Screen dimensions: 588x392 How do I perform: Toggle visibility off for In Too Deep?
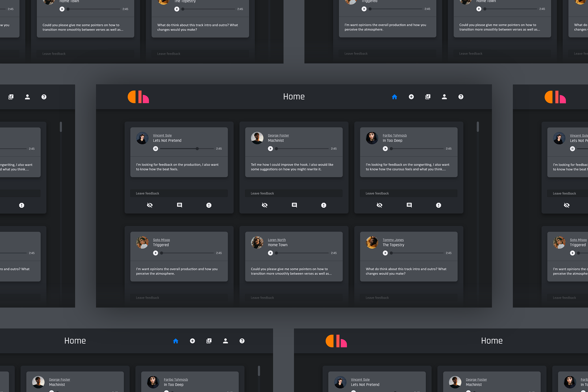click(x=379, y=205)
